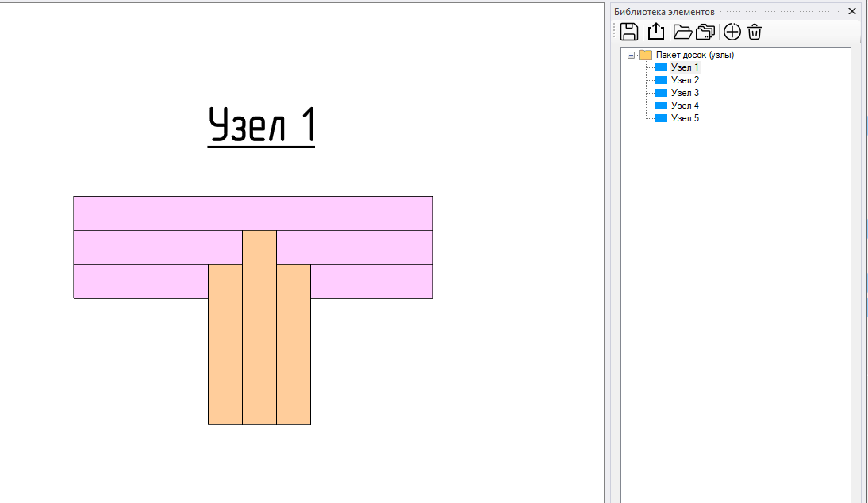Screen dimensions: 868x503
Task: Click the blue icon beside Узел 5
Action: click(x=661, y=118)
